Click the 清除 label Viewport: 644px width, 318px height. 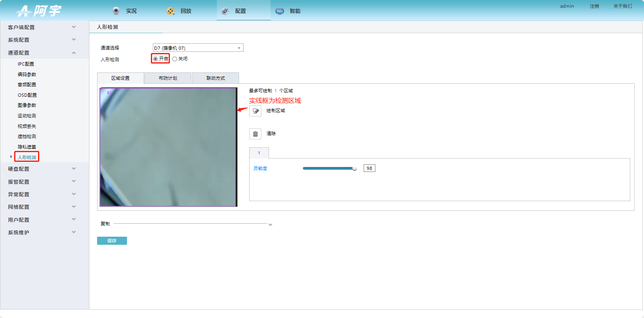[x=271, y=134]
